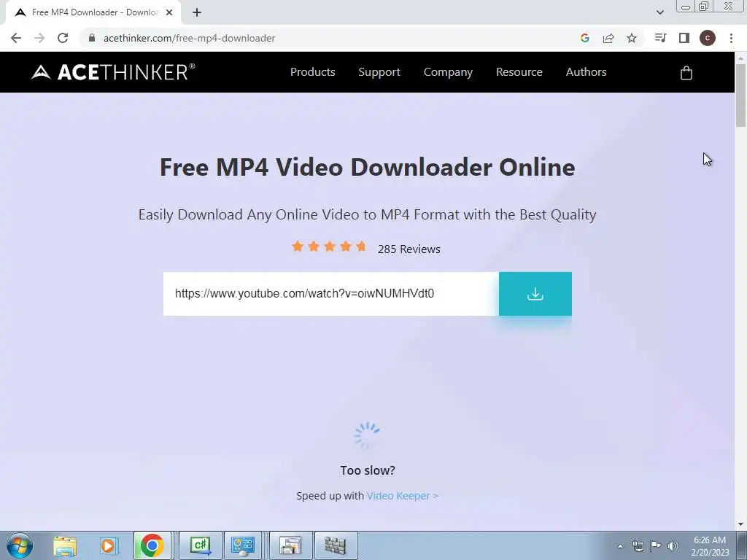Click the network tray icon
This screenshot has height=560, width=747.
click(x=638, y=546)
